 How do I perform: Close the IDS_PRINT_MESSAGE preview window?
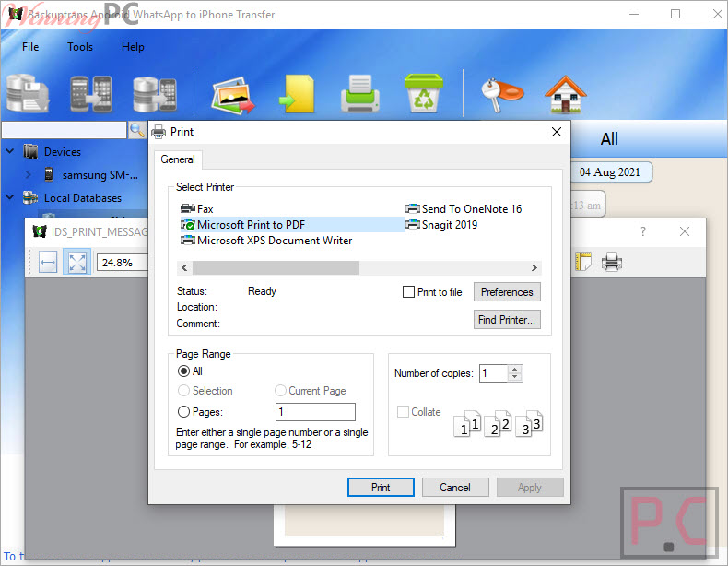[x=685, y=231]
